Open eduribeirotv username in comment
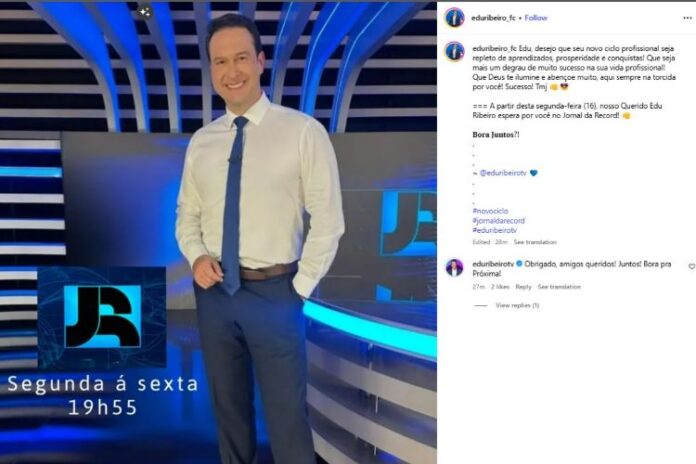The image size is (696, 464). (x=493, y=264)
